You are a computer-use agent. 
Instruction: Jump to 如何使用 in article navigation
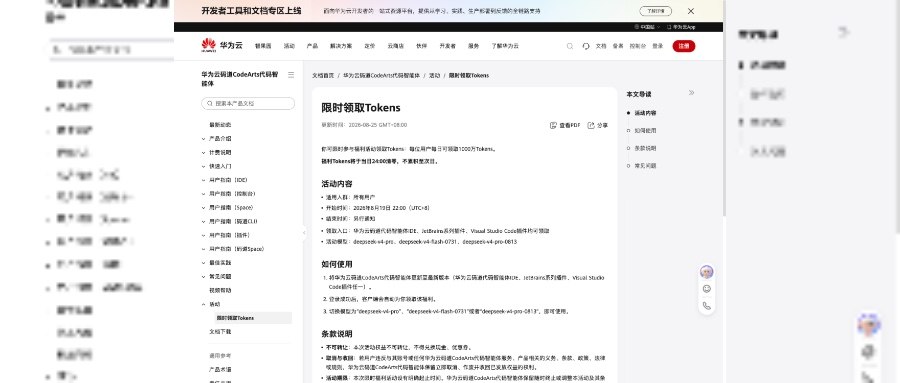[645, 130]
